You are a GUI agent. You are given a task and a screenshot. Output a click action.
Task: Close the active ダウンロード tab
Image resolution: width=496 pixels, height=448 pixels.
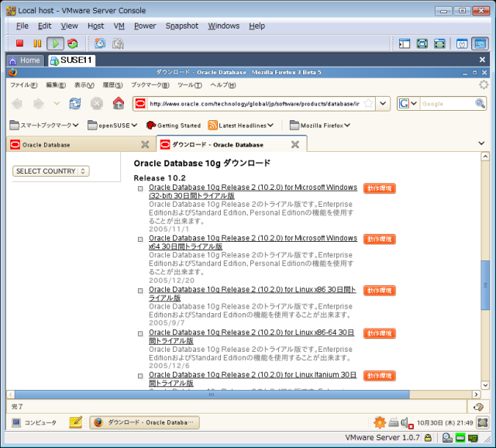tap(294, 144)
